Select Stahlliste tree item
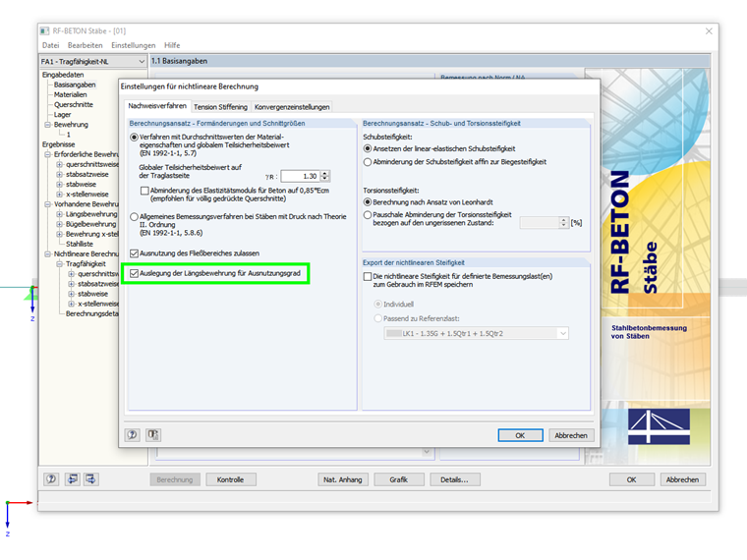This screenshot has width=747, height=560. [x=80, y=245]
